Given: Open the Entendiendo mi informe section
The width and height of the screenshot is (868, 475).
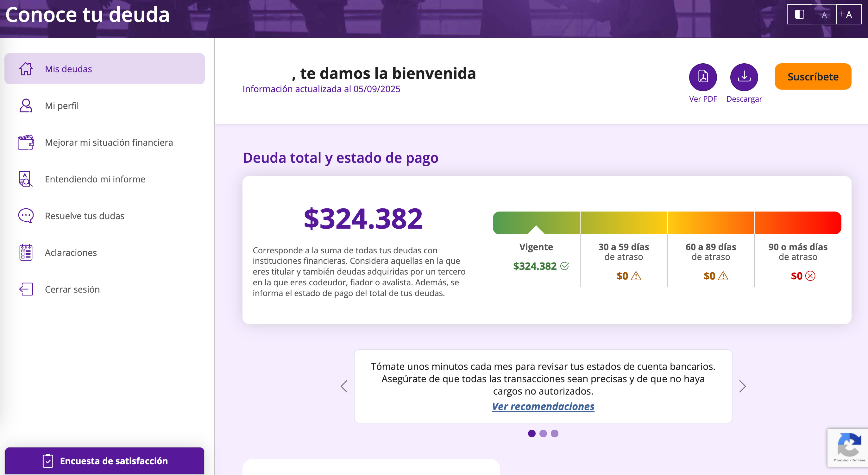Looking at the screenshot, I should click(x=95, y=179).
